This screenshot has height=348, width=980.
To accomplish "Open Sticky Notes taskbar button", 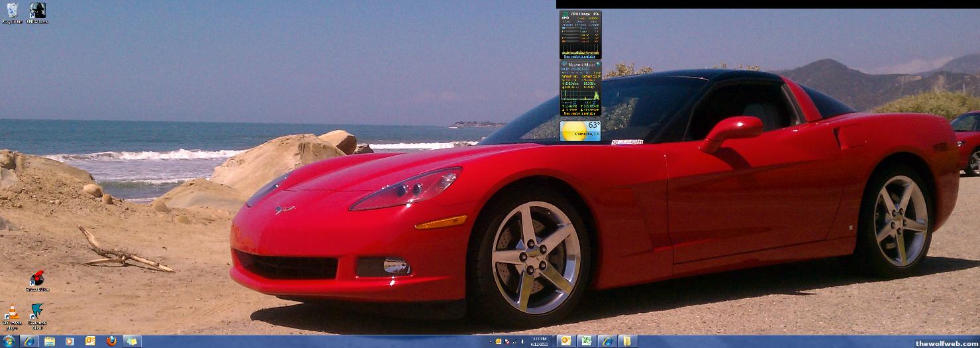I will [132, 341].
